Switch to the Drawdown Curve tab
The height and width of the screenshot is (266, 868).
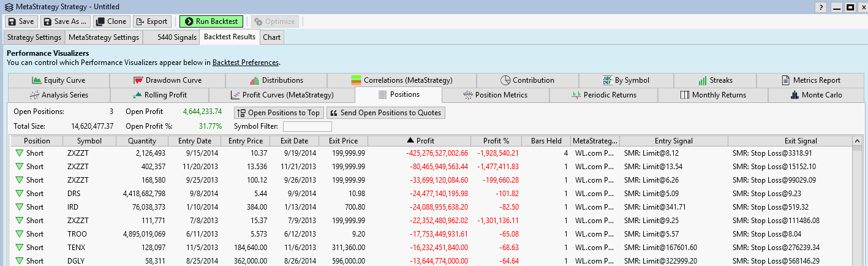[x=167, y=80]
